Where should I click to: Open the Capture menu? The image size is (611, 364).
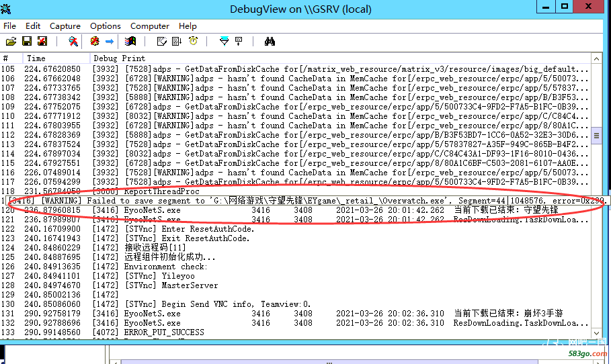[65, 26]
